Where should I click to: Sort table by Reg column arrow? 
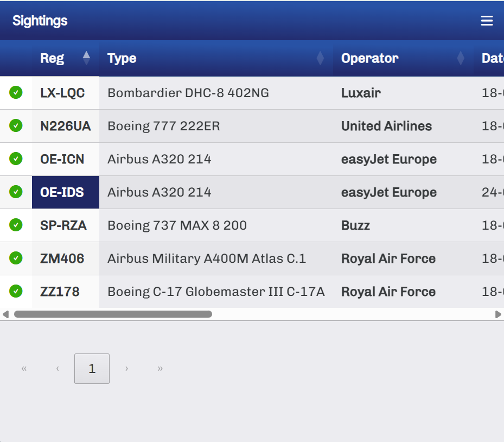pyautogui.click(x=86, y=58)
